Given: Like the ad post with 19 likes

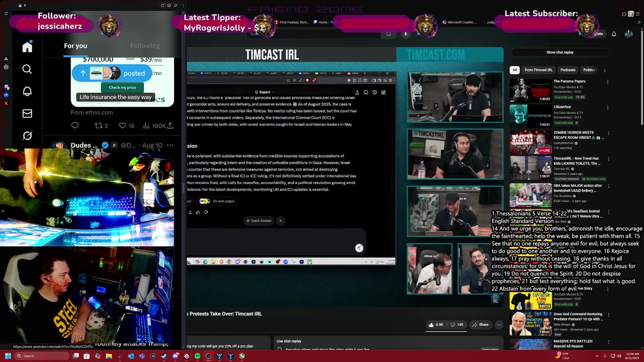Looking at the screenshot, I should (x=126, y=126).
